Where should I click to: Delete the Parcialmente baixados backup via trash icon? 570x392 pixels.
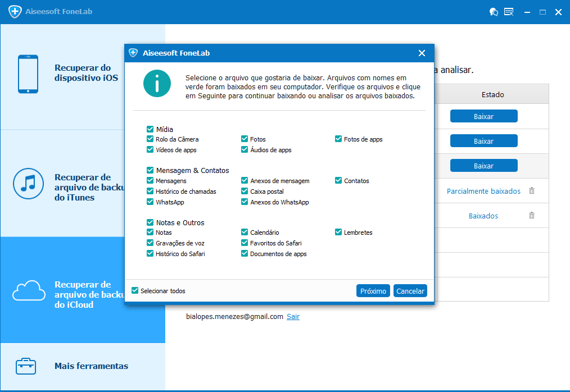[532, 191]
